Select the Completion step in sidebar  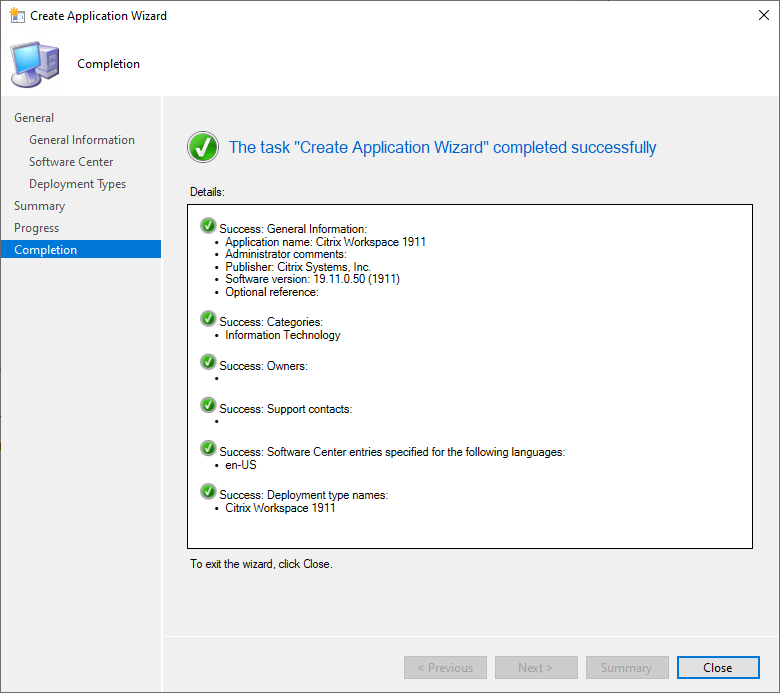coord(81,249)
